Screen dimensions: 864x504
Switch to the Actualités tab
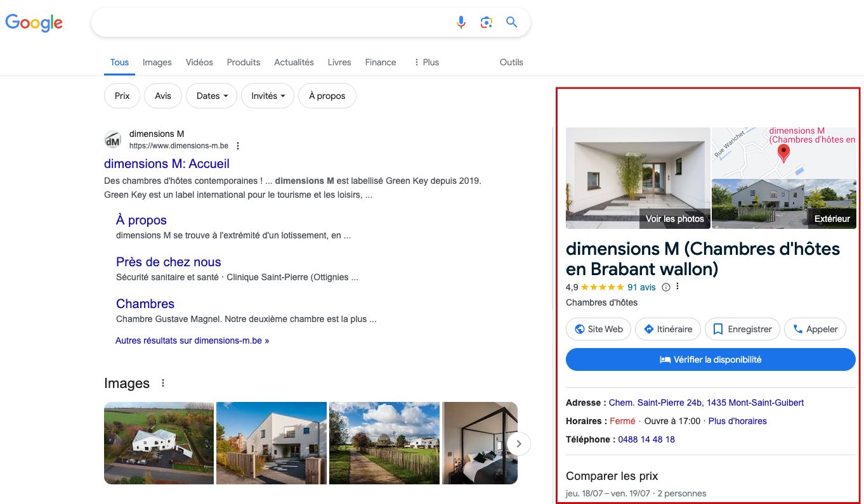[294, 62]
